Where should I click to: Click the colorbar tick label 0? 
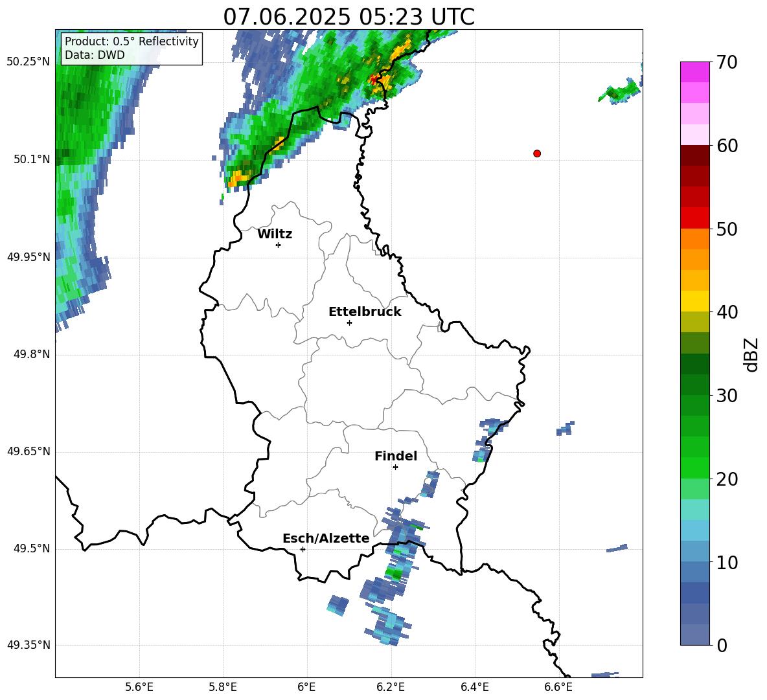click(x=722, y=646)
